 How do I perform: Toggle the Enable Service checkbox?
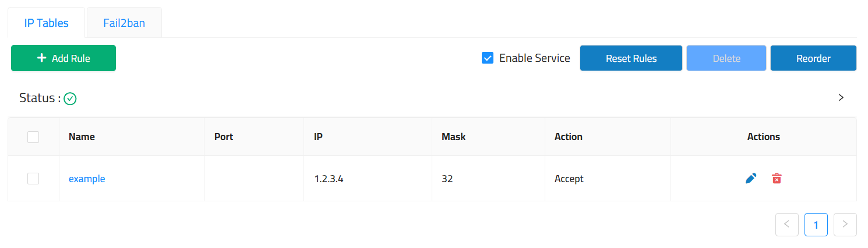coord(488,58)
